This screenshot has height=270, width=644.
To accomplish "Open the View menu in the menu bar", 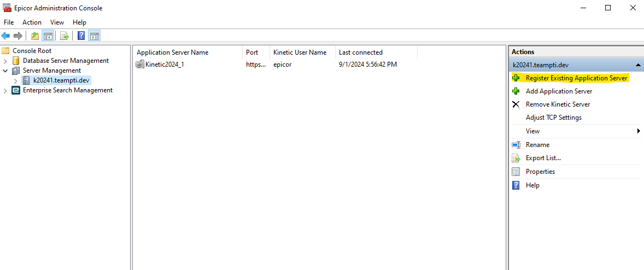I will [57, 22].
